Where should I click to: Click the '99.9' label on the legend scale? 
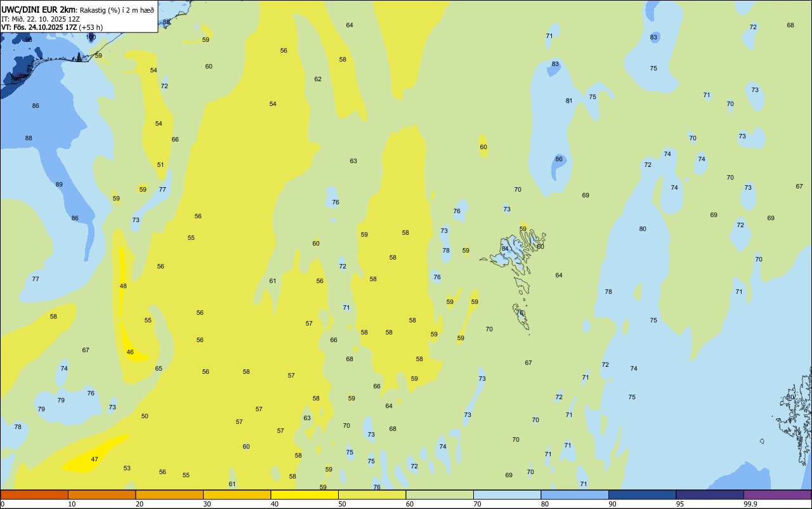tap(751, 504)
